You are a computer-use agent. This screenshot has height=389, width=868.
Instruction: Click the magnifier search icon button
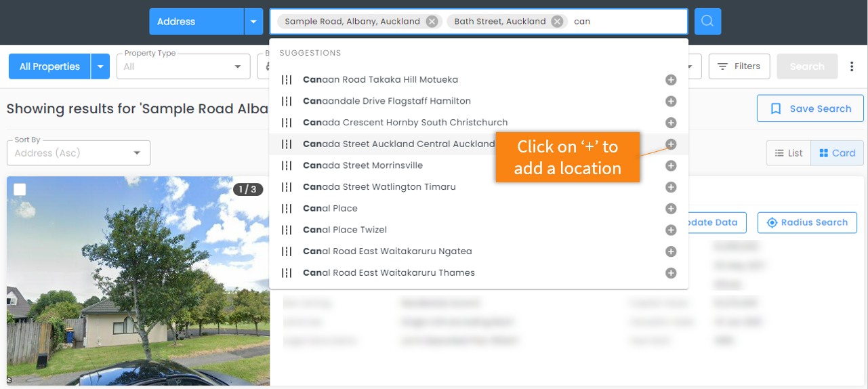point(707,22)
